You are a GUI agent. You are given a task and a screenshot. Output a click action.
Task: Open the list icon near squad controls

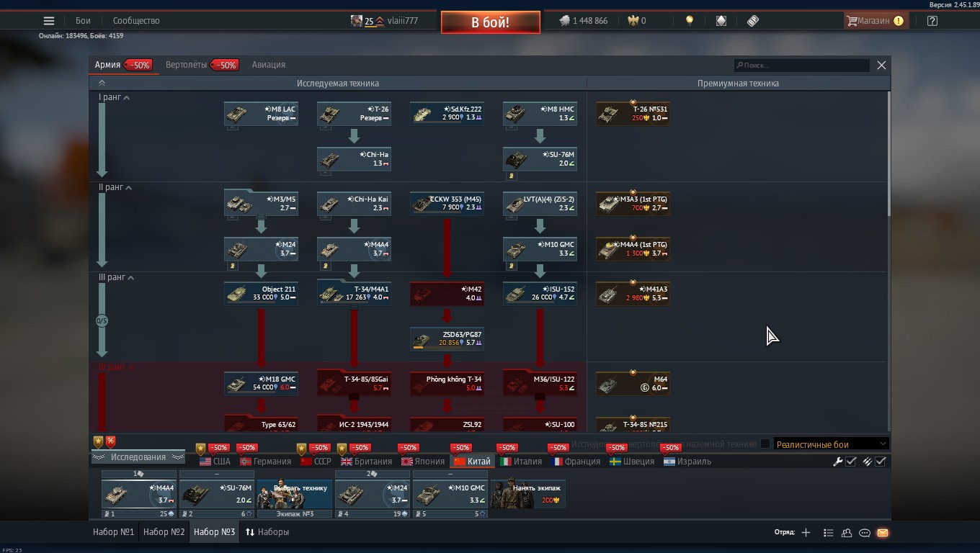(828, 533)
